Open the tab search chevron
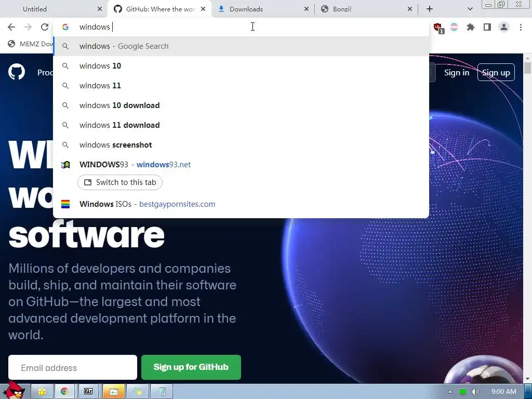 click(x=470, y=9)
